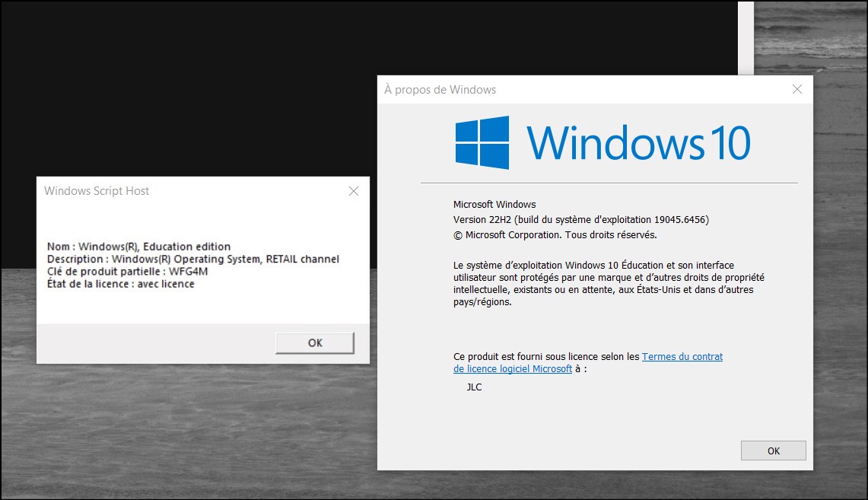The image size is (868, 500).
Task: Click the Microsoft Corporation copyright line
Action: (x=555, y=234)
